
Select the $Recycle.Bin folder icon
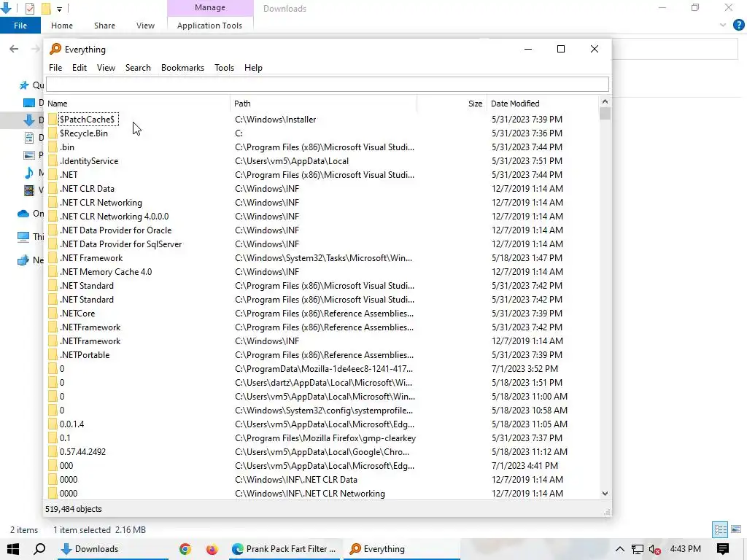(x=53, y=133)
